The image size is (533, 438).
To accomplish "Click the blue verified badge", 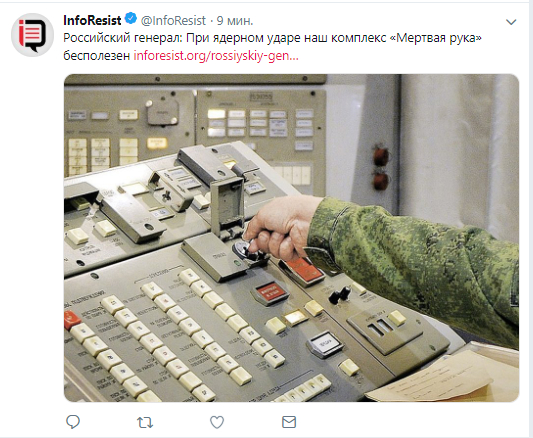I will click(x=131, y=19).
